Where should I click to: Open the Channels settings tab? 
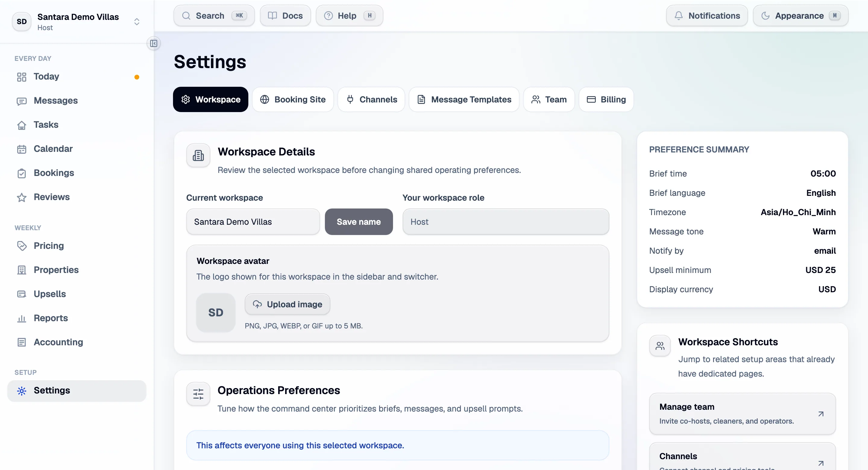click(371, 99)
